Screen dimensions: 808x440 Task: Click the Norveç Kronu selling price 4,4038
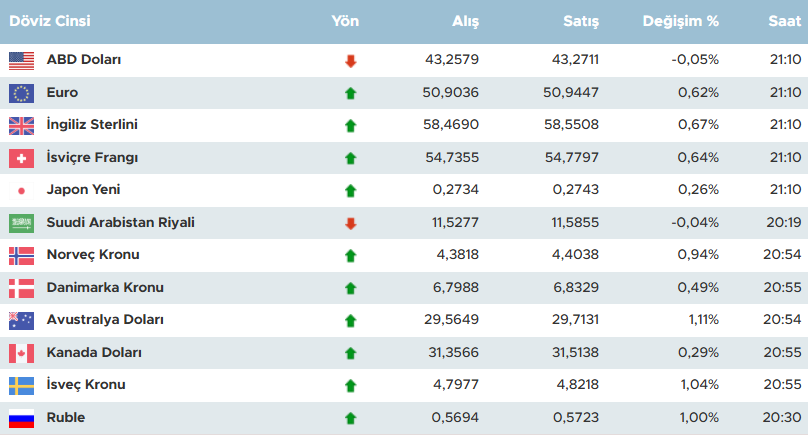[x=575, y=255]
